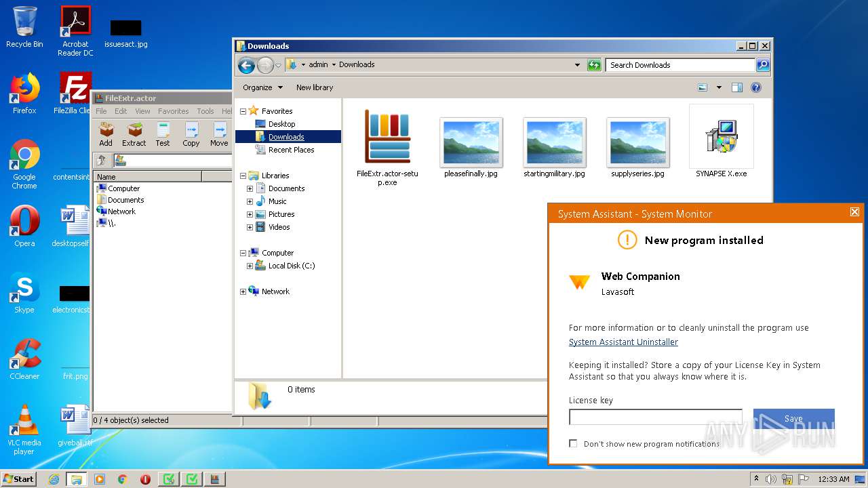
Task: Open change-view options dropdown arrow
Action: 719,87
